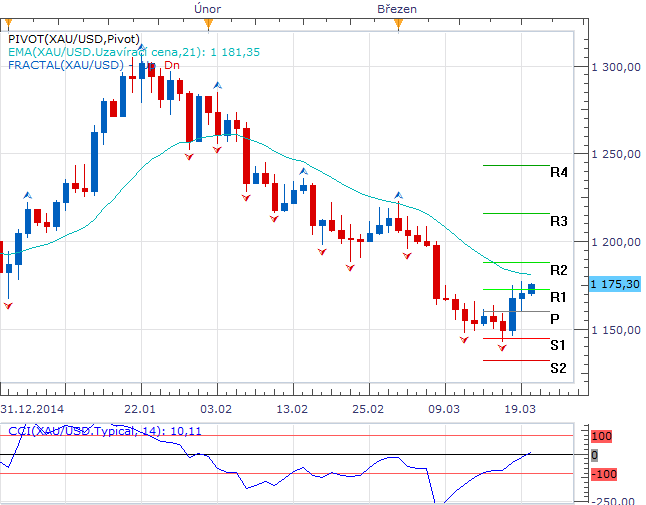Select the EMA indicator legend text
646x505 pixels.
pyautogui.click(x=134, y=52)
